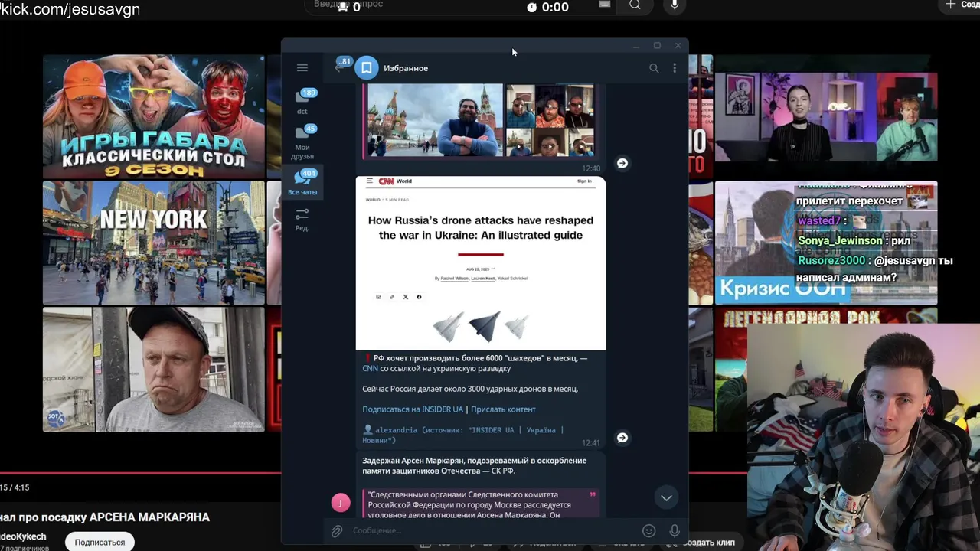Click the Сейчас Россия делает text line
This screenshot has width=980, height=551.
tap(470, 389)
